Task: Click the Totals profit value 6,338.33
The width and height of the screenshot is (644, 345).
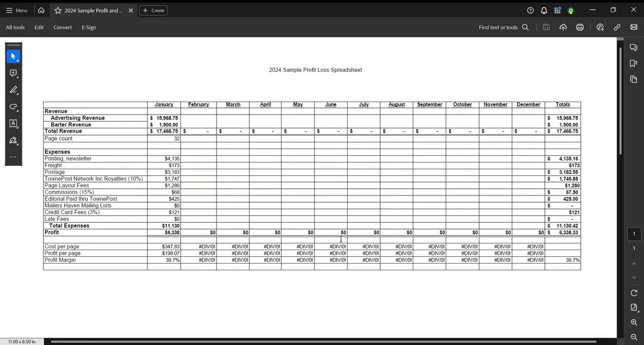Action: pyautogui.click(x=567, y=232)
